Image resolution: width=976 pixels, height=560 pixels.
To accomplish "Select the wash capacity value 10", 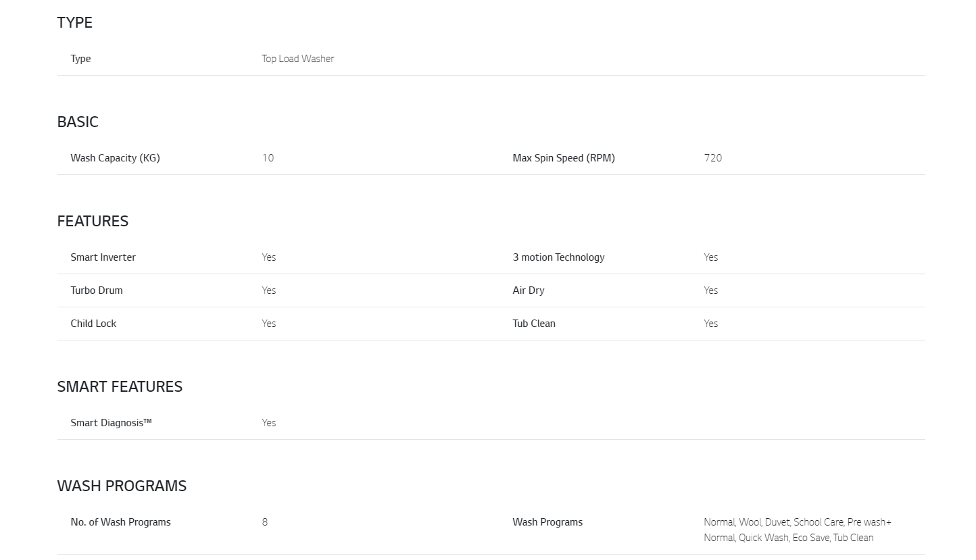I will [x=268, y=158].
